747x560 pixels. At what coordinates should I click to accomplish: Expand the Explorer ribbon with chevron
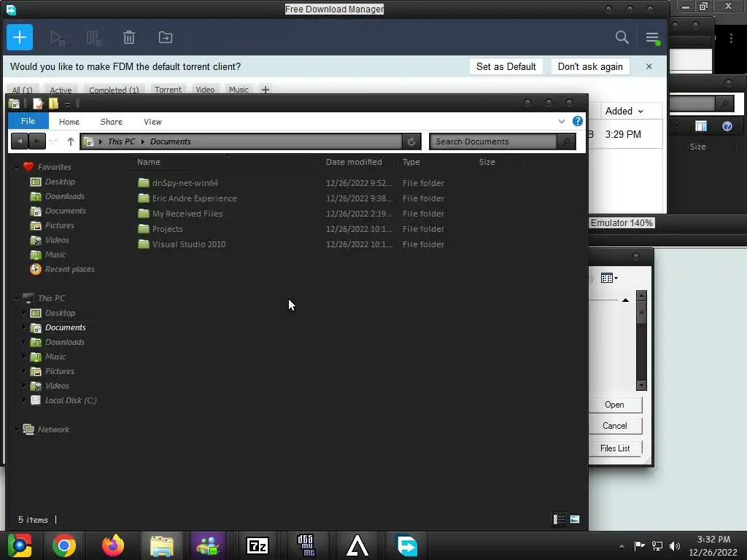562,122
